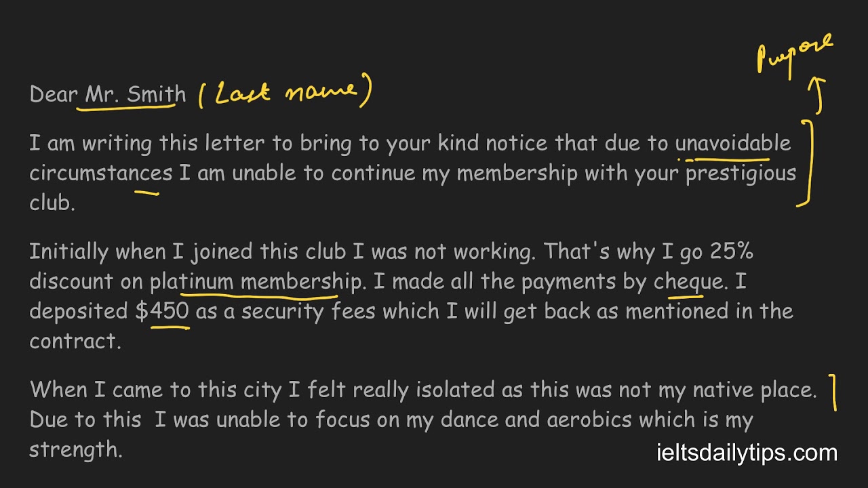Click the ieltsdailytips.com watermark link

tap(747, 453)
